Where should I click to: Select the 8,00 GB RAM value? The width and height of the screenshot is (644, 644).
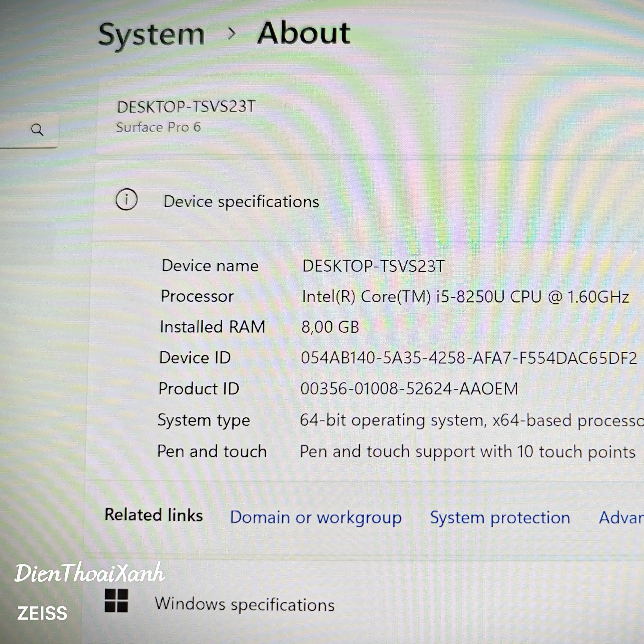[x=330, y=327]
